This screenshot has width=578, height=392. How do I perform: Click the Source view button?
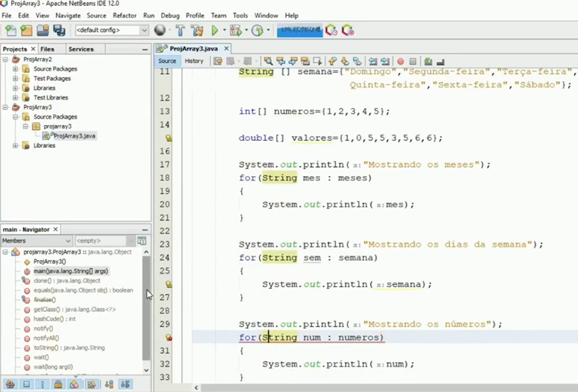[167, 61]
